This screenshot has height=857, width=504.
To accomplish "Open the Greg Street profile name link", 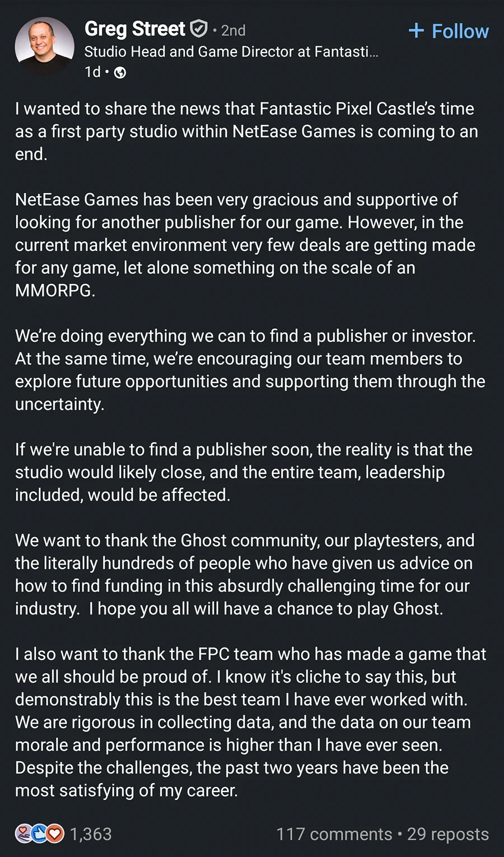I will pos(135,29).
